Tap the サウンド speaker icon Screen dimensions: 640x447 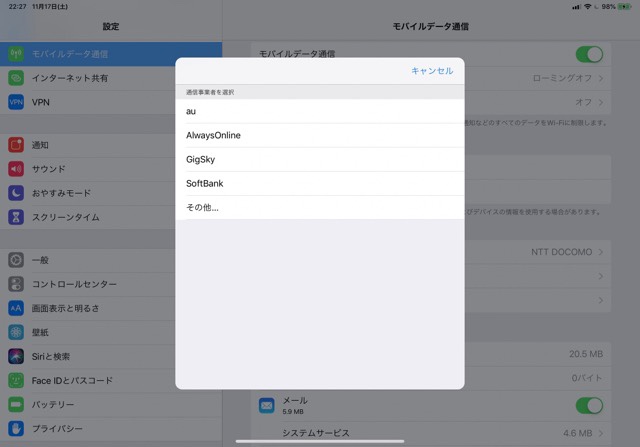(x=16, y=169)
